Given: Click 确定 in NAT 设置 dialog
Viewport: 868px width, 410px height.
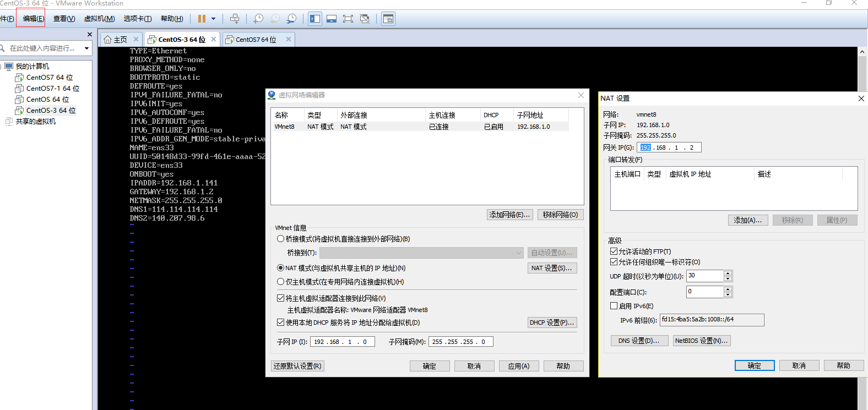Looking at the screenshot, I should [755, 365].
